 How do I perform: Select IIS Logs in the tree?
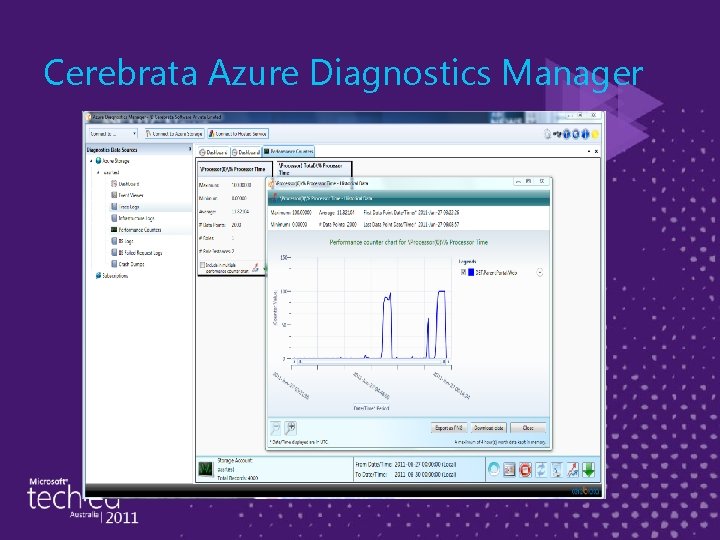click(x=126, y=241)
